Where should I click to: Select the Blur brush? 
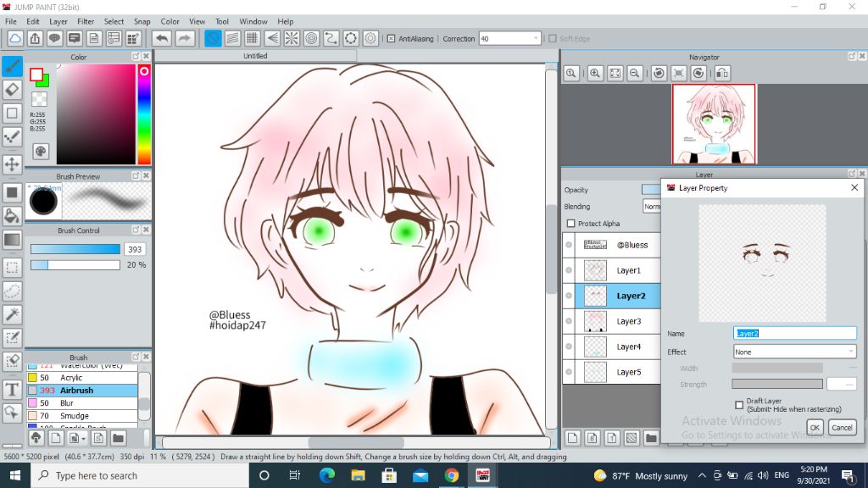82,402
